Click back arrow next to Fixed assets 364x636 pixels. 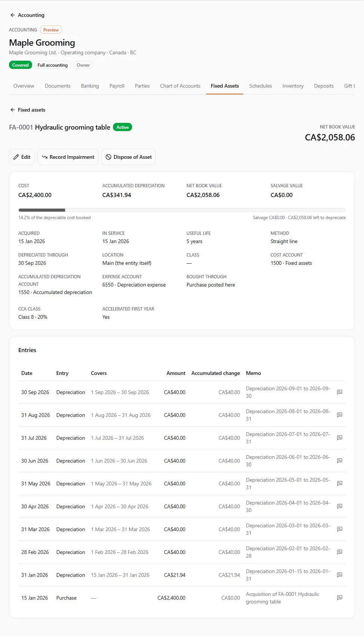13,110
